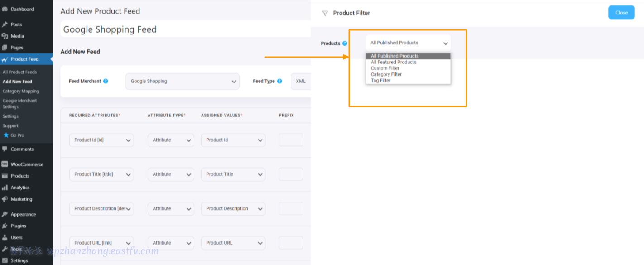The image size is (644, 265).
Task: Click the WooCommerce icon in sidebar
Action: pos(5,164)
